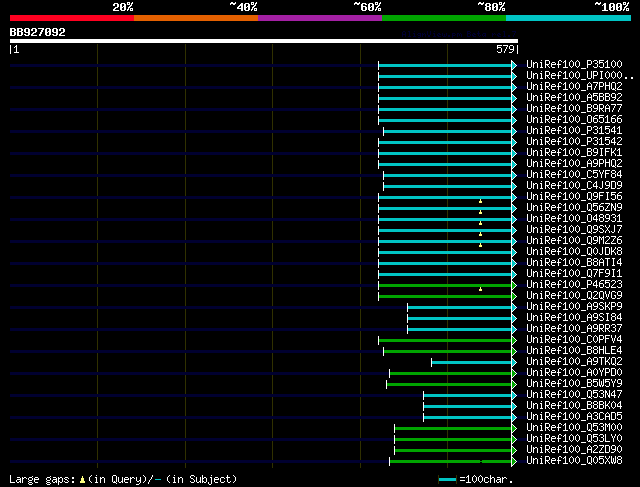Viewport: 640px width, 487px height.
Task: Click UniRef100_C4J9D9 label
Action: (x=574, y=186)
